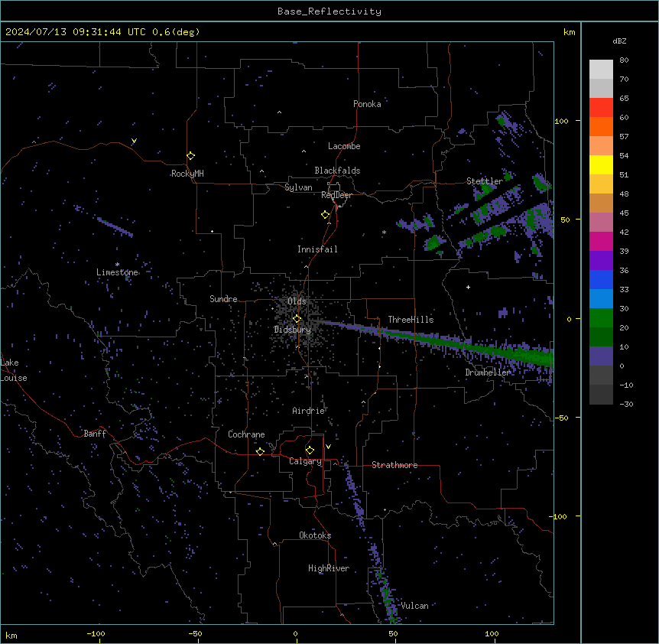This screenshot has height=644, width=659.
Task: Click the dBZ legend heading
Action: click(619, 41)
